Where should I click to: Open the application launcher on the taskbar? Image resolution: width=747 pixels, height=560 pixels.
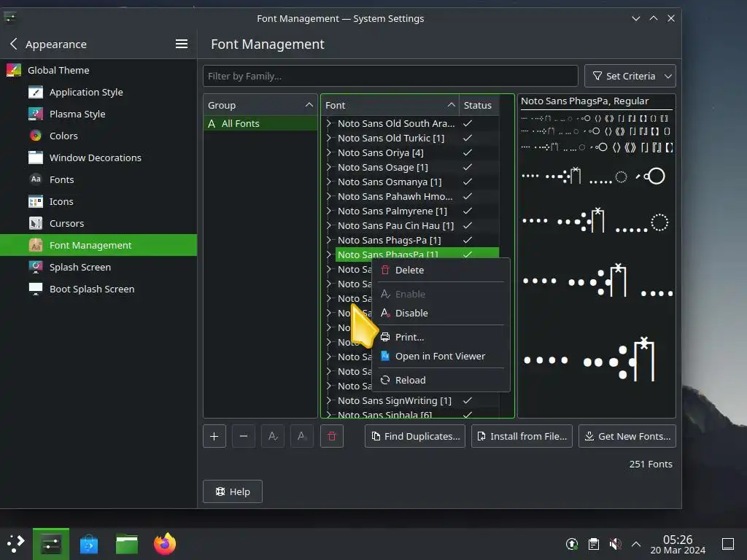(15, 544)
